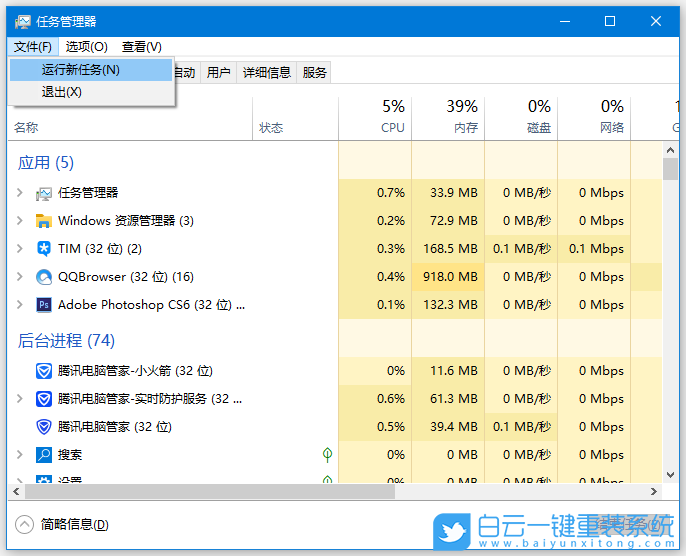Image resolution: width=686 pixels, height=556 pixels.
Task: Open the 选项(O) menu
Action: 86,47
